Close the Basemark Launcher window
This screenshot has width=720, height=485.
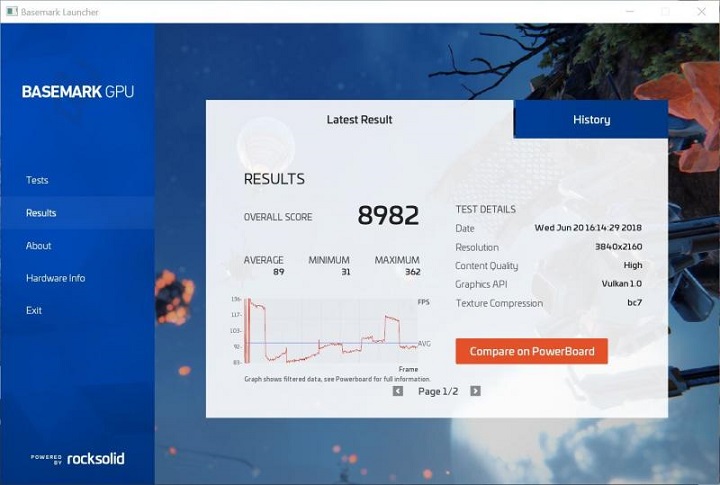tap(702, 11)
